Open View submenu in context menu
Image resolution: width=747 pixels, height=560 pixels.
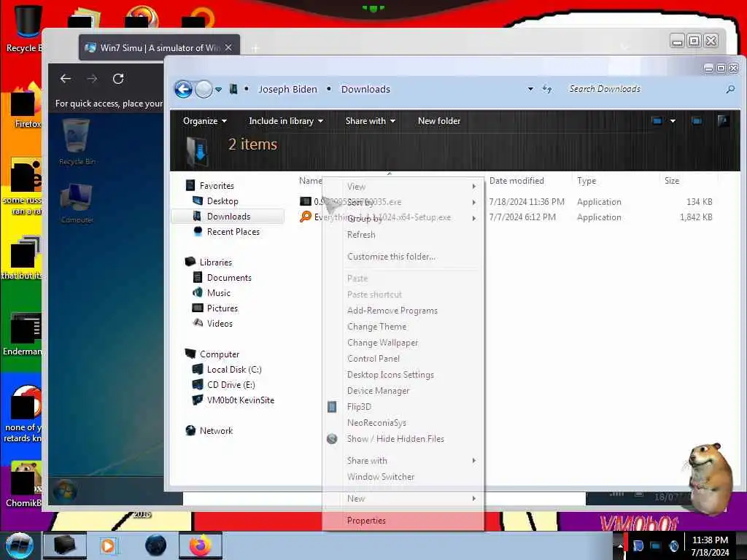click(x=403, y=187)
